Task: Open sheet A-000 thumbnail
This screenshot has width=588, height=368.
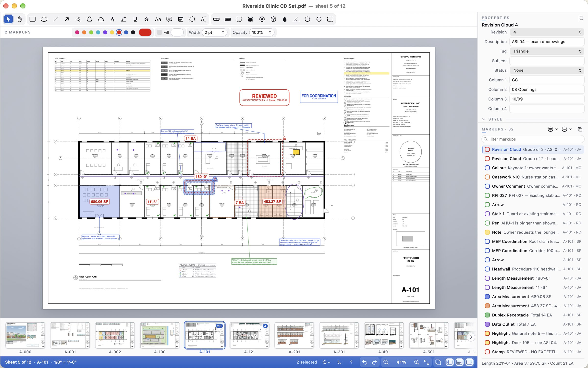Action: pos(25,335)
